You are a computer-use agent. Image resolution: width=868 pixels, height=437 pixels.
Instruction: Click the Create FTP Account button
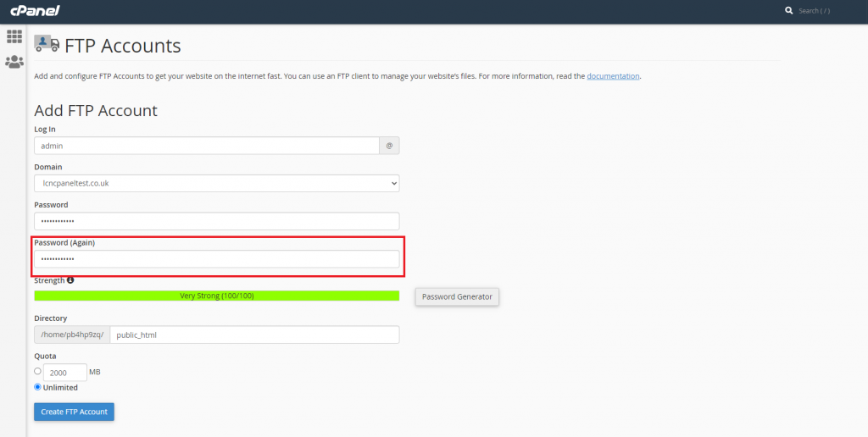(x=75, y=412)
